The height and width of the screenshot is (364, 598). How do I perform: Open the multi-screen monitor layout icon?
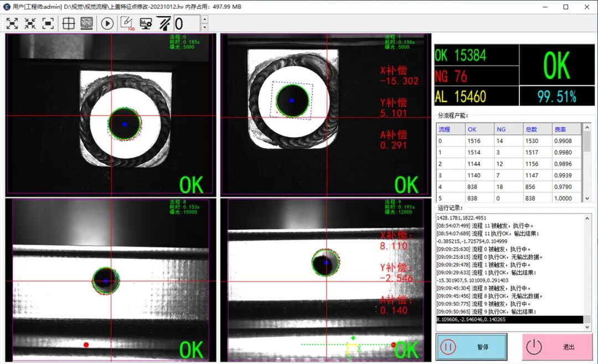[x=86, y=24]
